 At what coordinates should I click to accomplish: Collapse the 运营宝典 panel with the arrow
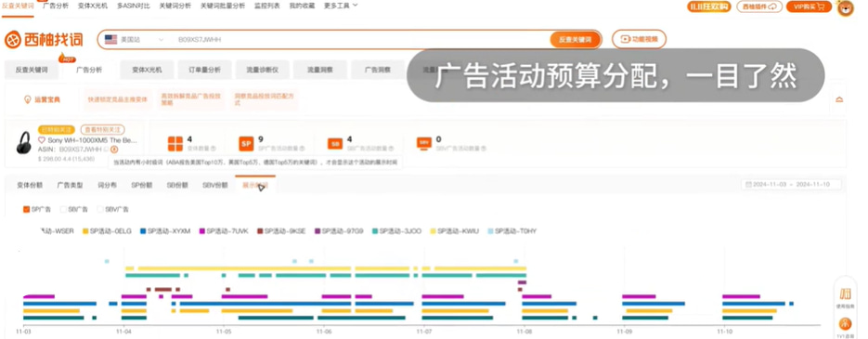839,99
